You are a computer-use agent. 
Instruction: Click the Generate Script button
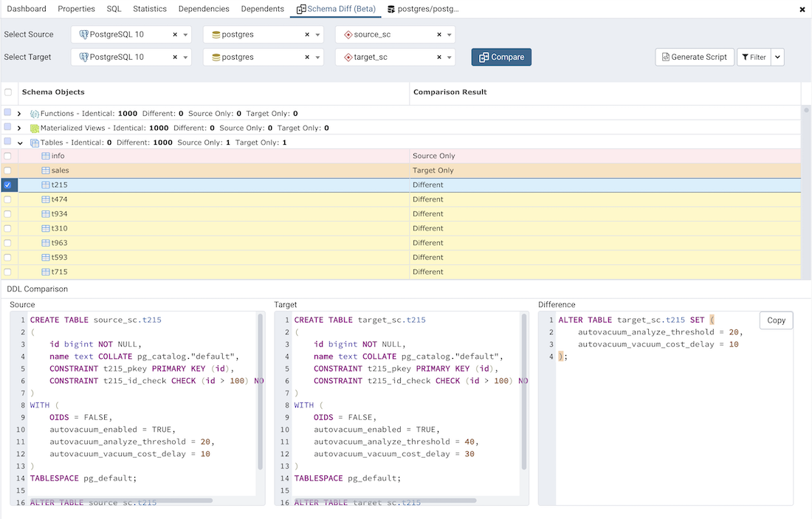click(x=694, y=57)
